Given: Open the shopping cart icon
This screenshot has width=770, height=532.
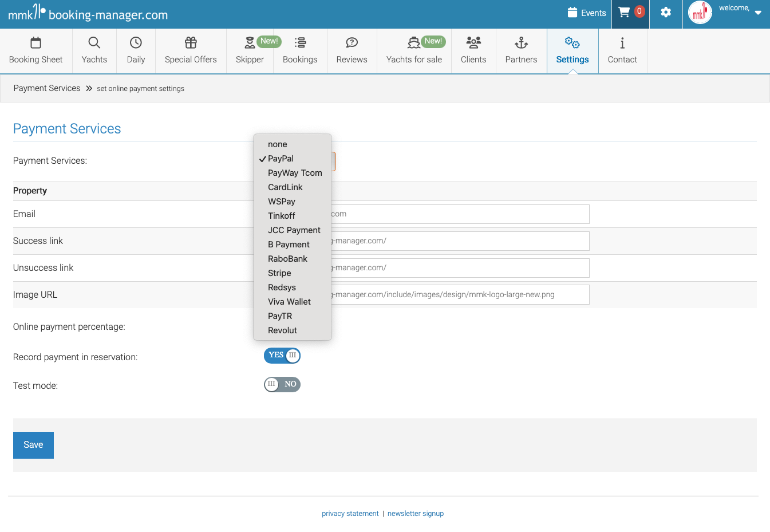Looking at the screenshot, I should (x=624, y=12).
